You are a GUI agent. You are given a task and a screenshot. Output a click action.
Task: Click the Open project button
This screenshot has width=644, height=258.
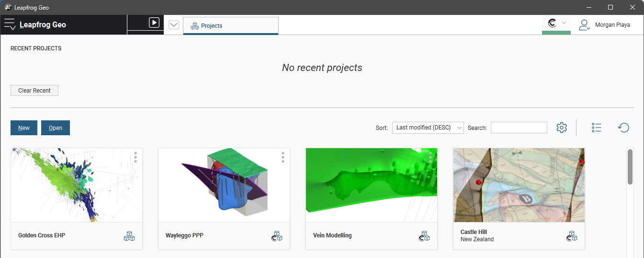pos(56,128)
